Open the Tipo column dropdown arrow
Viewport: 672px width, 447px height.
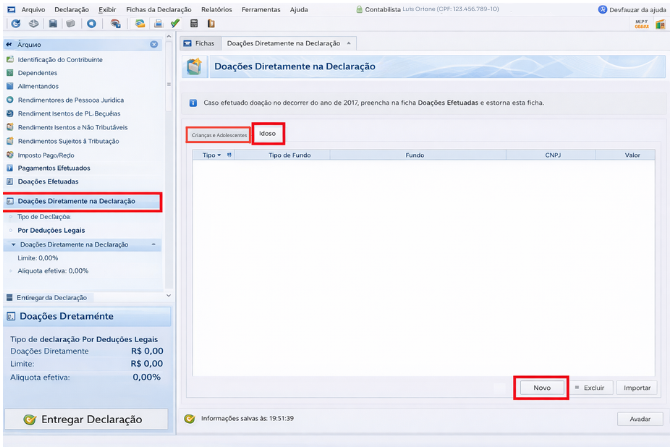[x=219, y=156]
